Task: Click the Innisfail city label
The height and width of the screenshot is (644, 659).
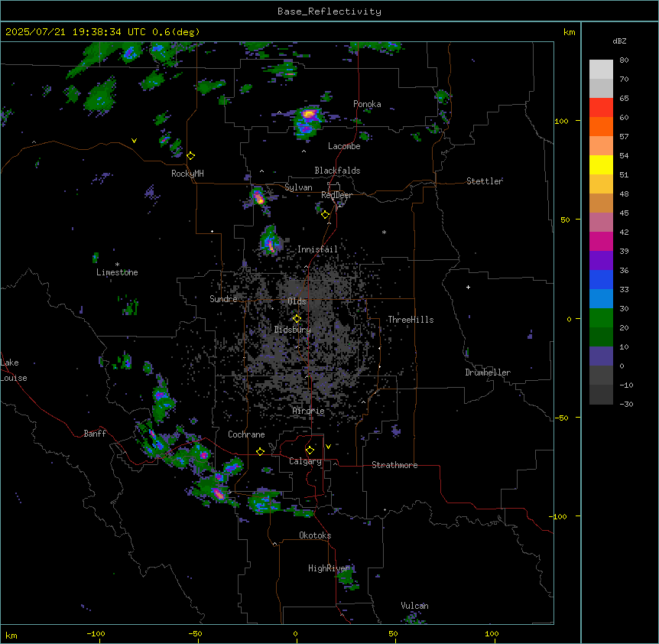Action: [318, 249]
